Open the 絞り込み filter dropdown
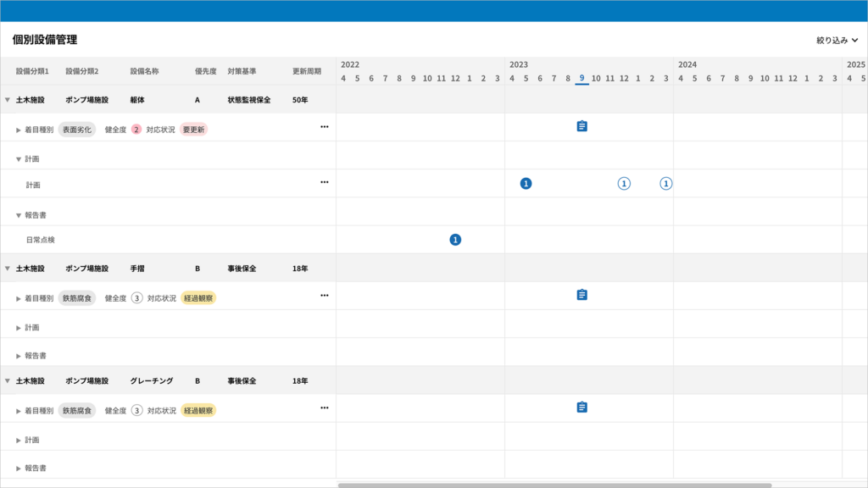 837,40
